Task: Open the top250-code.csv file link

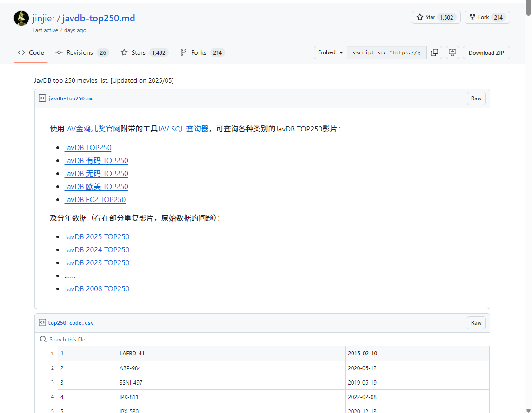Action: tap(71, 323)
